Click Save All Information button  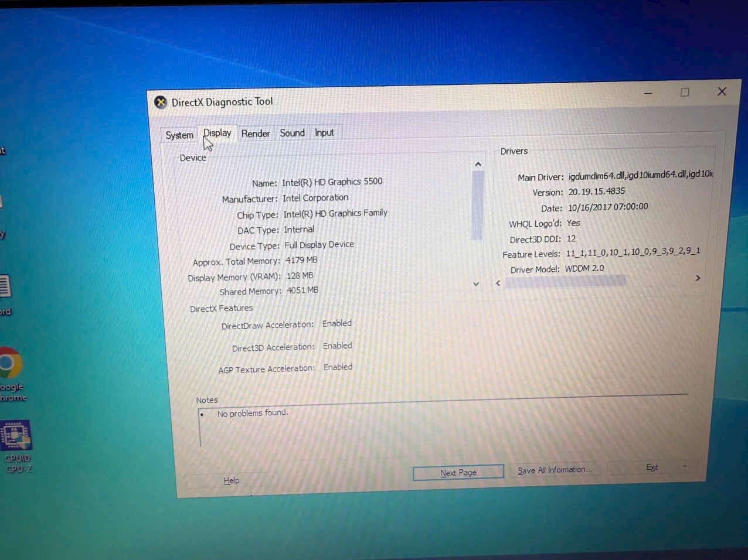(555, 470)
